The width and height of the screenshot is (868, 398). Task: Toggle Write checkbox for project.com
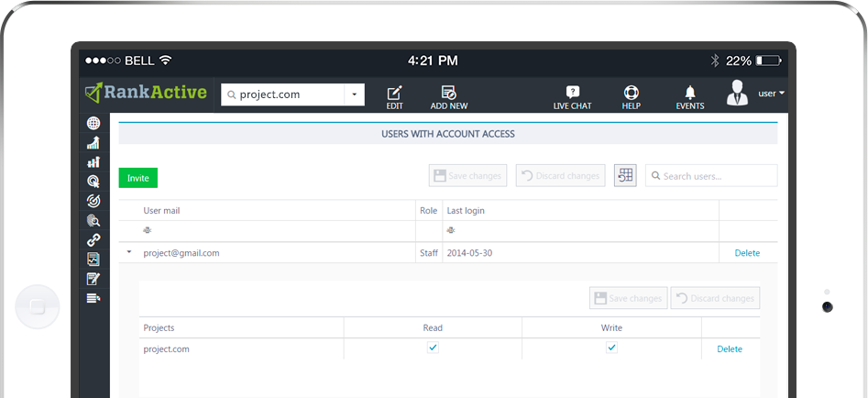tap(611, 348)
